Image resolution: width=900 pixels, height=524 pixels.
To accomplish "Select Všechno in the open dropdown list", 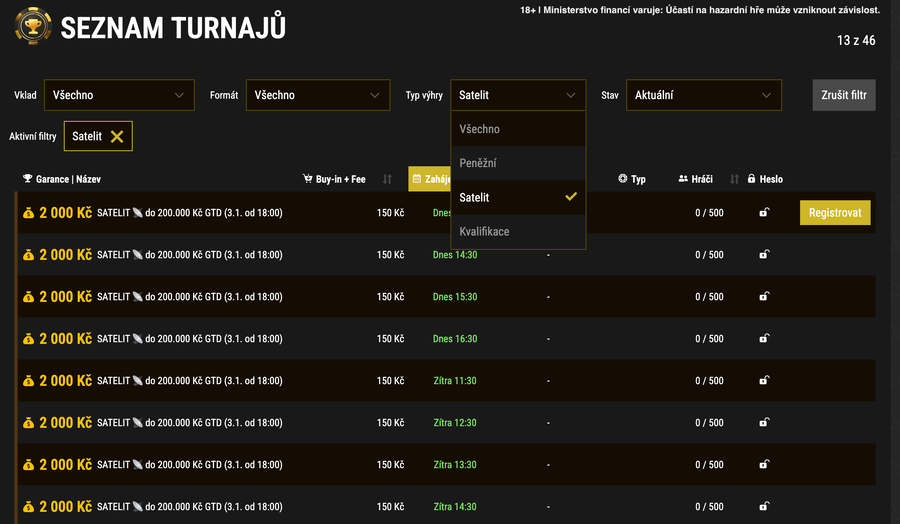I will 480,129.
